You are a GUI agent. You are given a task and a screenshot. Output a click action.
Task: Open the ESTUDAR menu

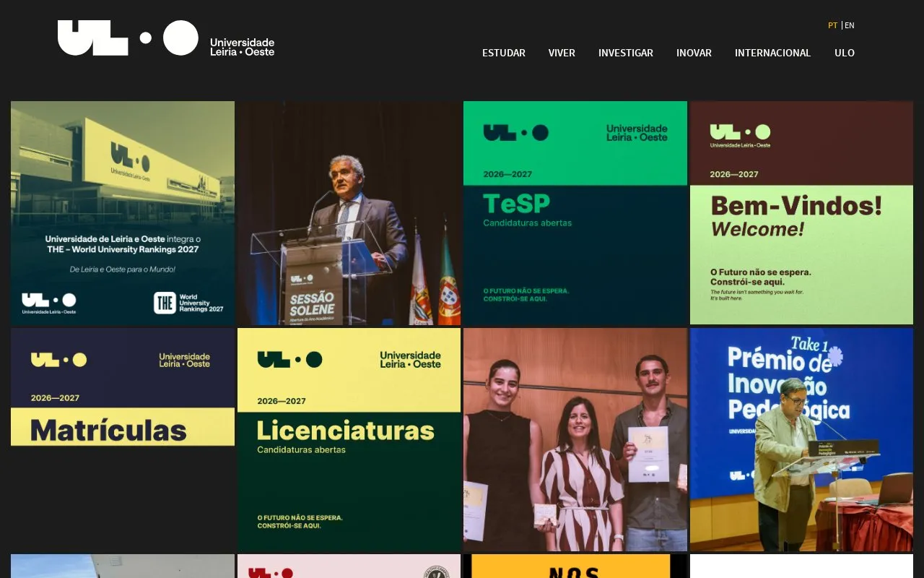tap(504, 53)
